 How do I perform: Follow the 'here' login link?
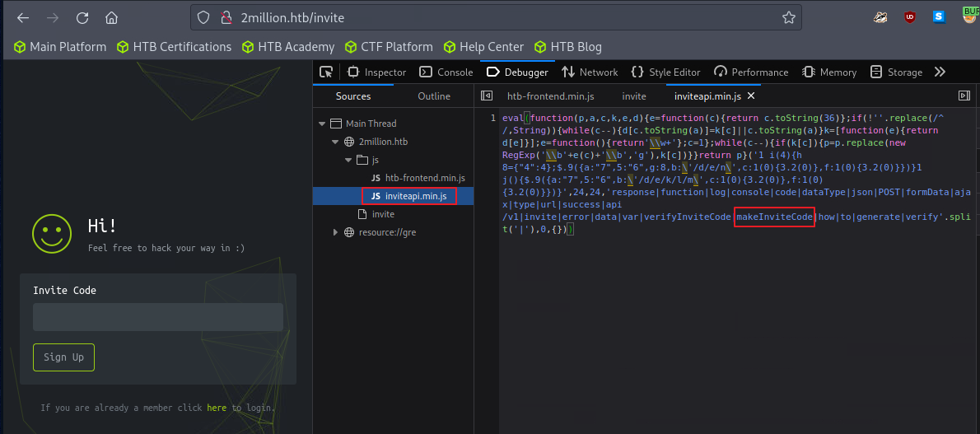coord(217,408)
